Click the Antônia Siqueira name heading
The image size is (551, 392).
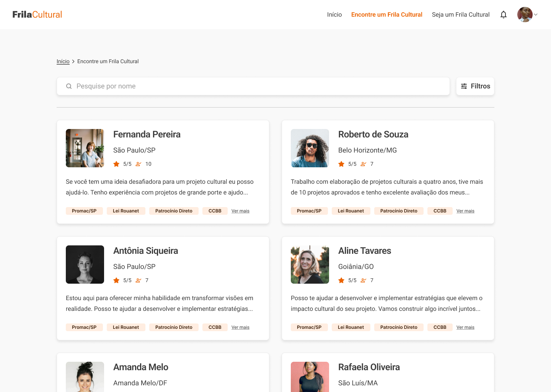pos(146,251)
